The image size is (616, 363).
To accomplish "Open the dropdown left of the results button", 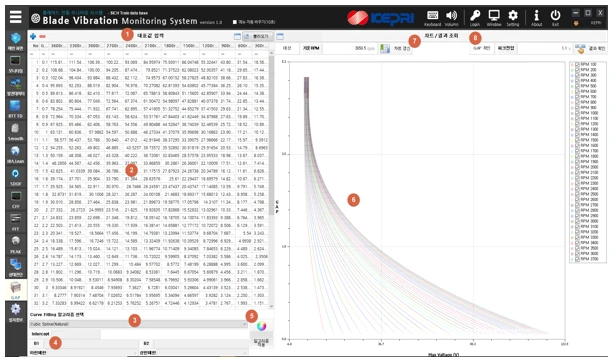I will click(545, 48).
